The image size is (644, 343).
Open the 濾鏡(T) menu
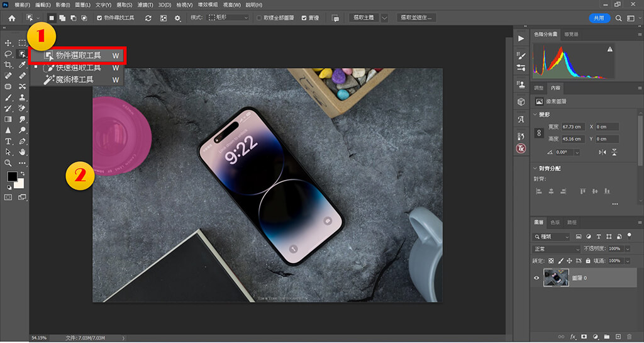click(x=145, y=5)
